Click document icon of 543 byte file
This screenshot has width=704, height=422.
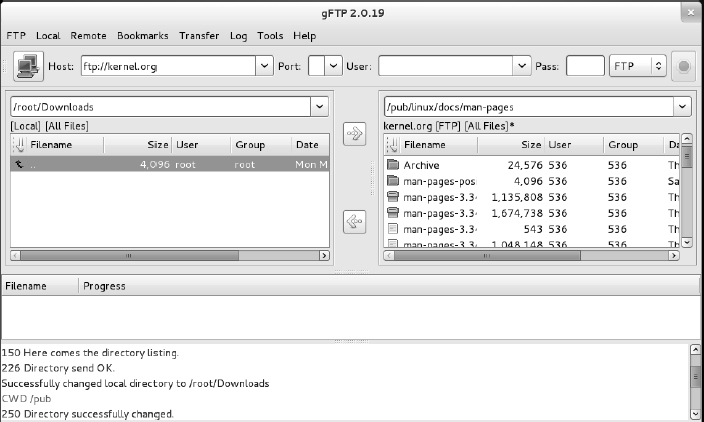[393, 229]
